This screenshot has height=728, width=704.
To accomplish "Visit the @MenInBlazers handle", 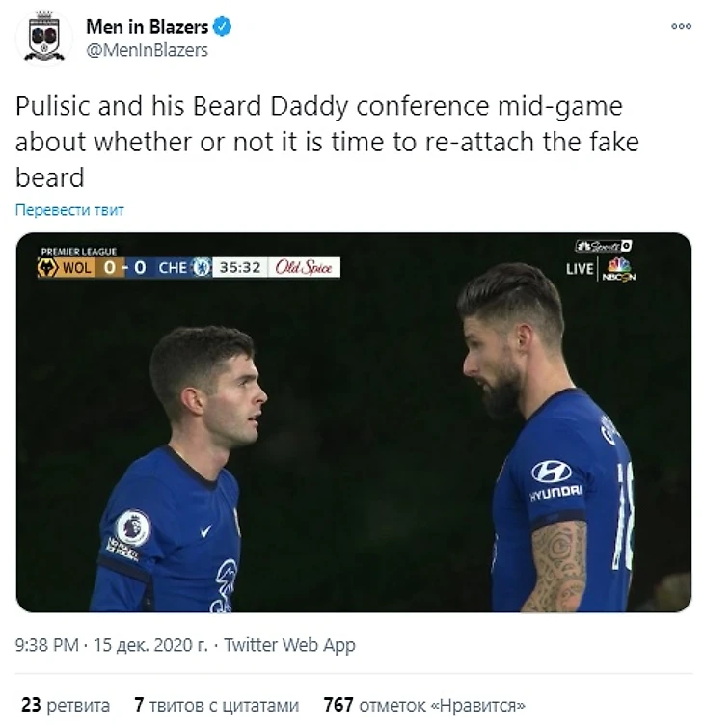I will click(x=148, y=50).
